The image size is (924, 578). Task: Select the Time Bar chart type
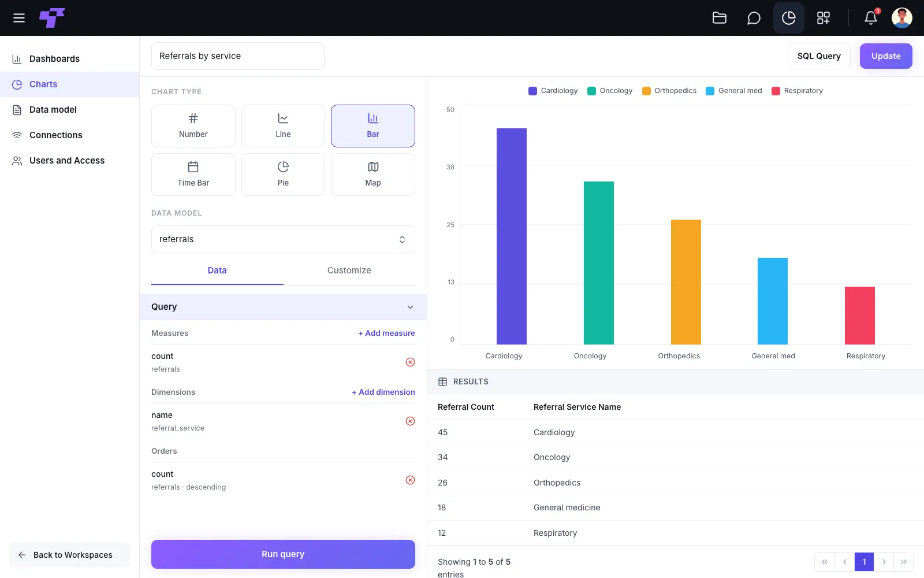193,175
